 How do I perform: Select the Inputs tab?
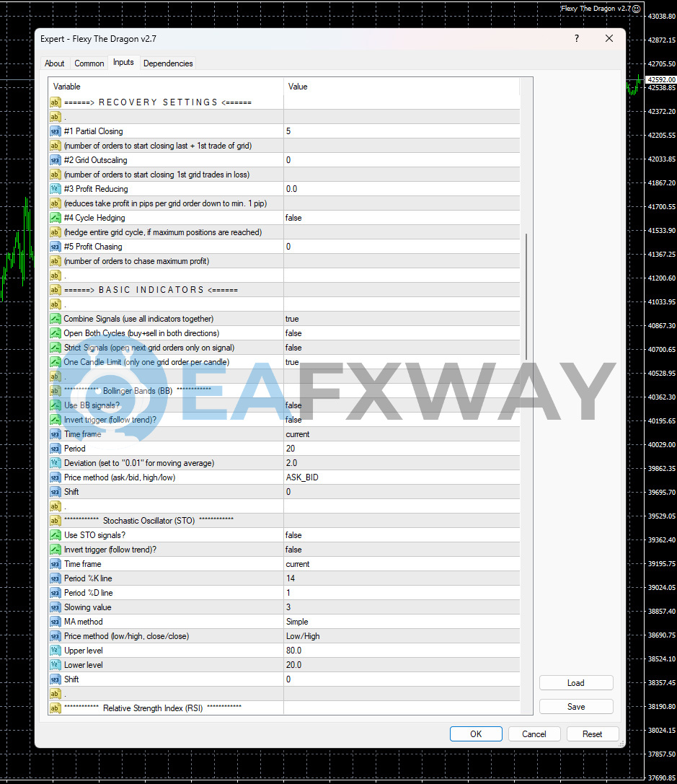(x=123, y=63)
